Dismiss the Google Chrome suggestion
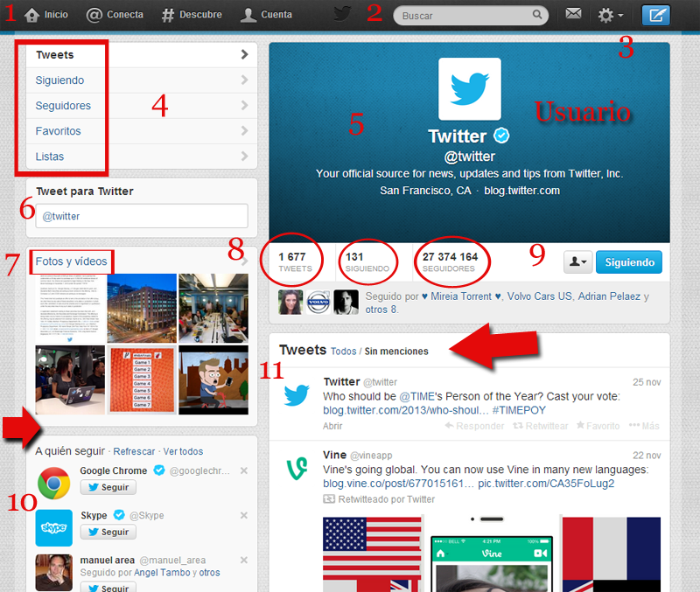Image resolution: width=700 pixels, height=592 pixels. (244, 470)
